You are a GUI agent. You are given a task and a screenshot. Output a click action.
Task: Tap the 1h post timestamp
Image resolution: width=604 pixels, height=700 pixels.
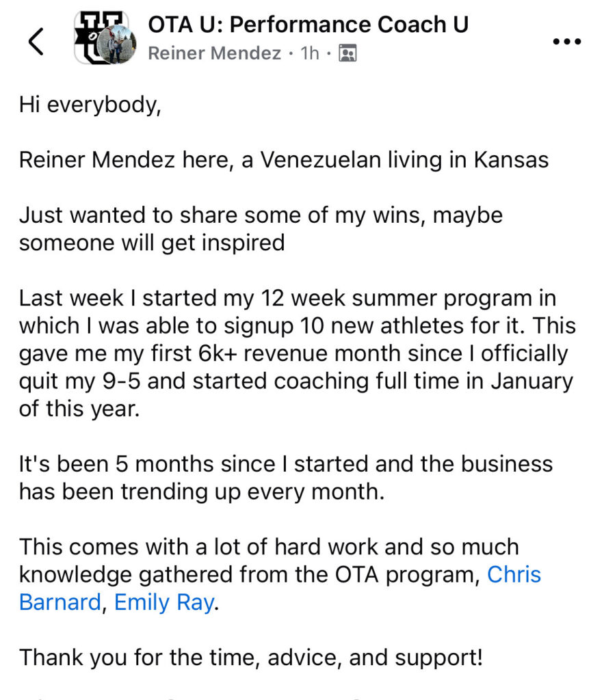point(310,53)
